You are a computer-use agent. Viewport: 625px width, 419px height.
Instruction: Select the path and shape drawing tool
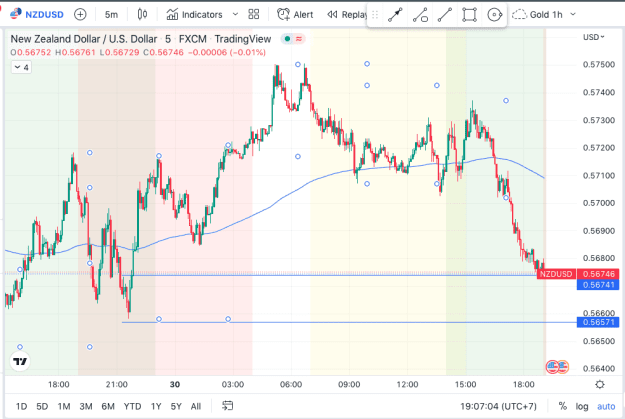point(420,15)
